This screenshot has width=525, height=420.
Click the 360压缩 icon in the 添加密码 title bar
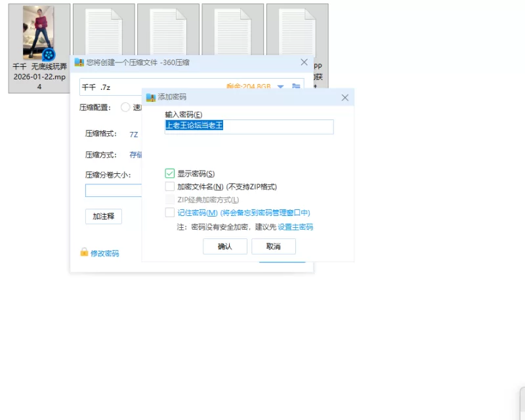pos(151,97)
